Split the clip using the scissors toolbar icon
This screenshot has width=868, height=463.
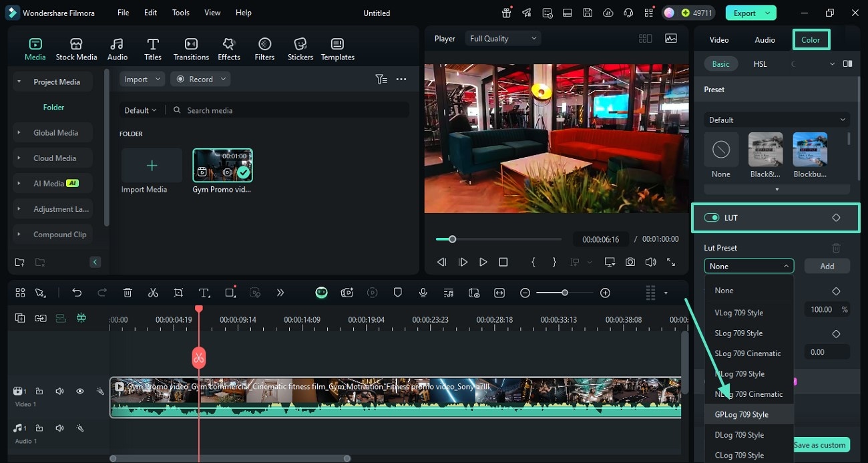153,293
